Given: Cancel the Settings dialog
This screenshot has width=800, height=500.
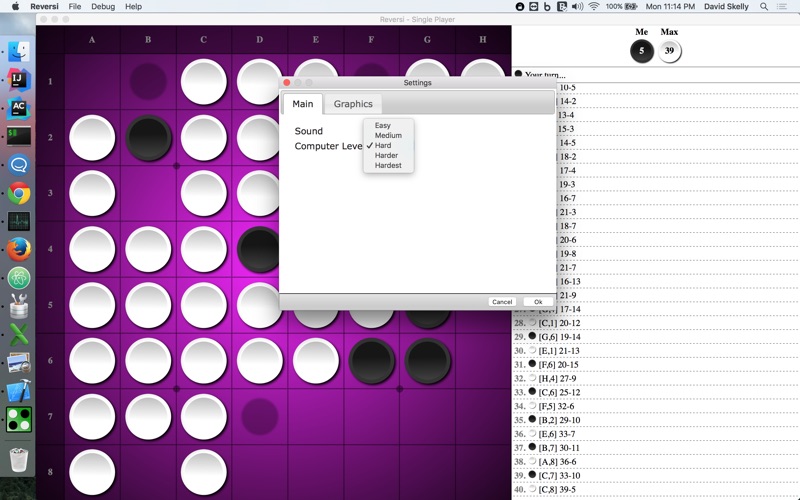Looking at the screenshot, I should pyautogui.click(x=502, y=302).
